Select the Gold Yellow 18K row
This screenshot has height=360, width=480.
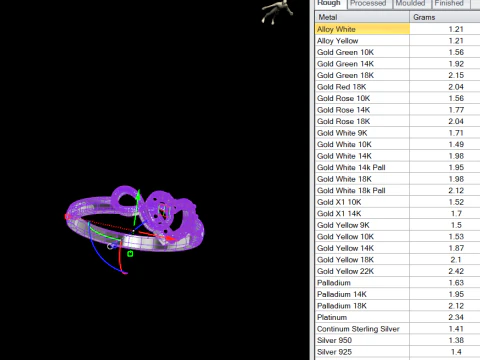[397, 260]
